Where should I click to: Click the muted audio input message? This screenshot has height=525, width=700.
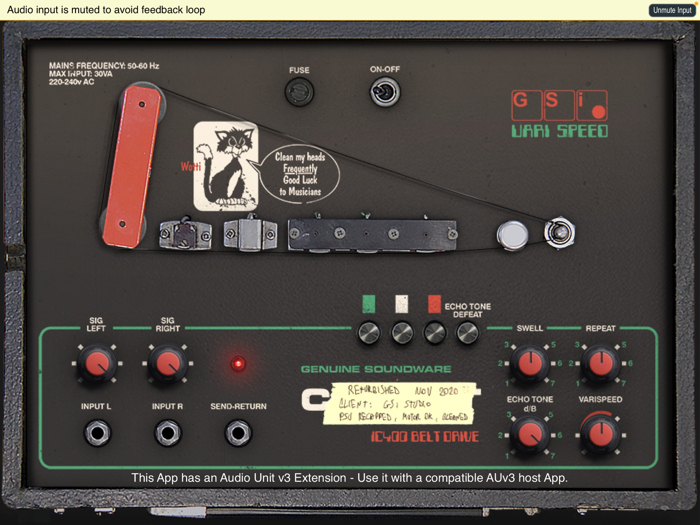pyautogui.click(x=106, y=10)
